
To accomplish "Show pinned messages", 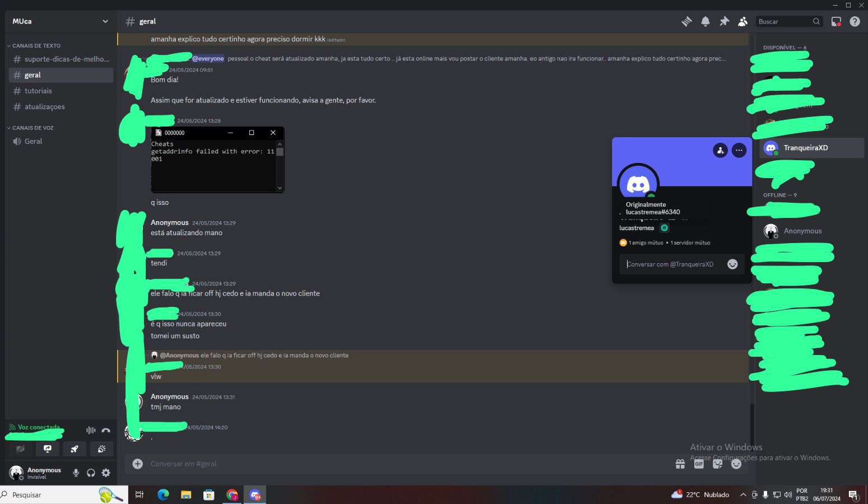I will [724, 21].
